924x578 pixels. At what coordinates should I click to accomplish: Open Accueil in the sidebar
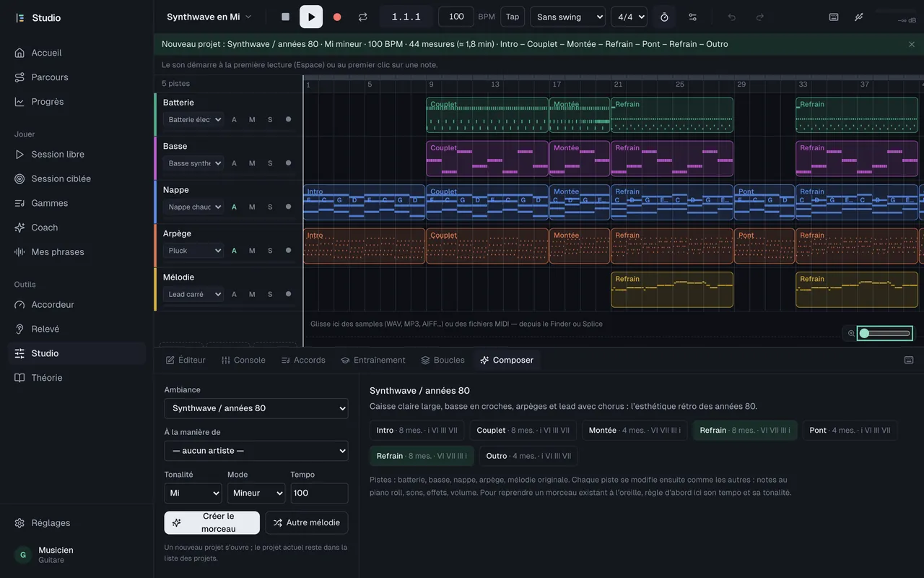click(77, 53)
